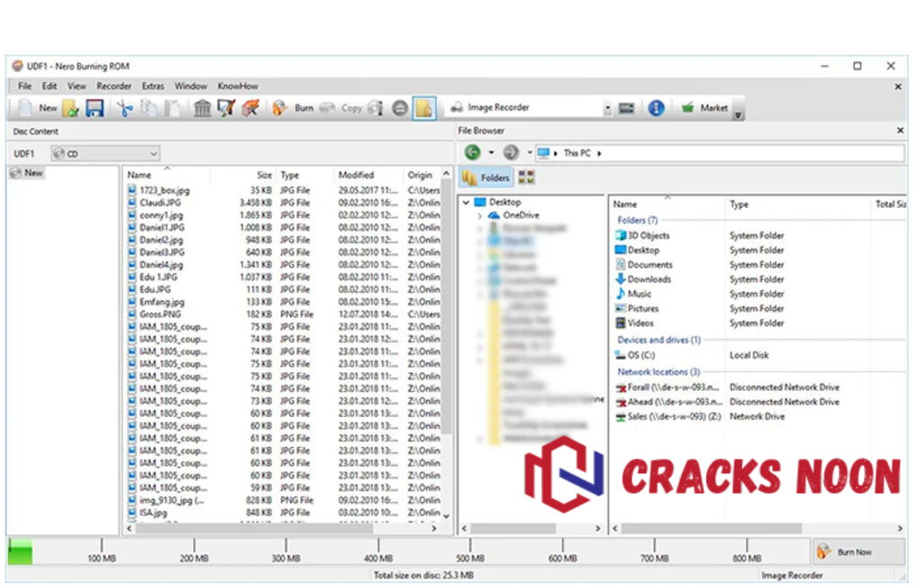Click the recorder drive icon beside Image Recorder
Screen dimensions: 915x588
626,108
